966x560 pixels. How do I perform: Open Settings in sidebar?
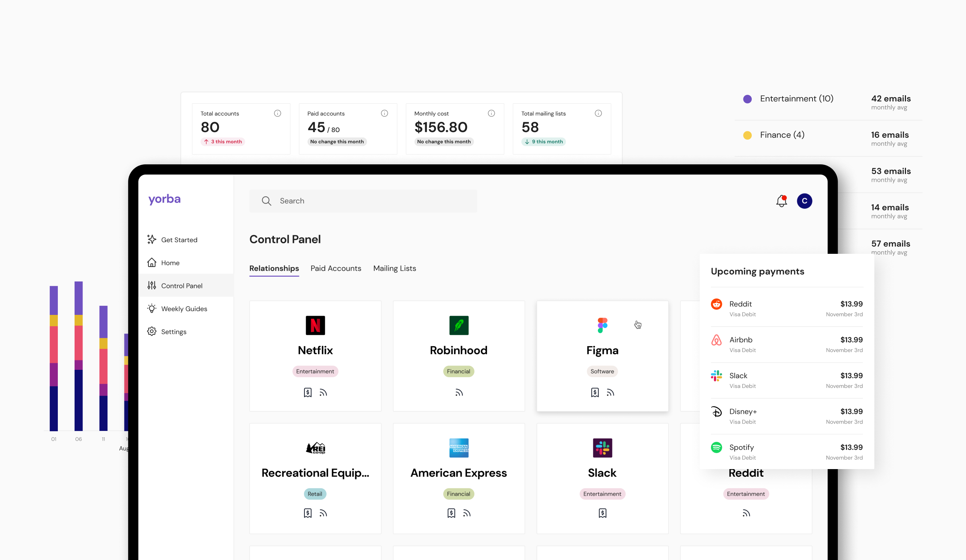pos(186,332)
